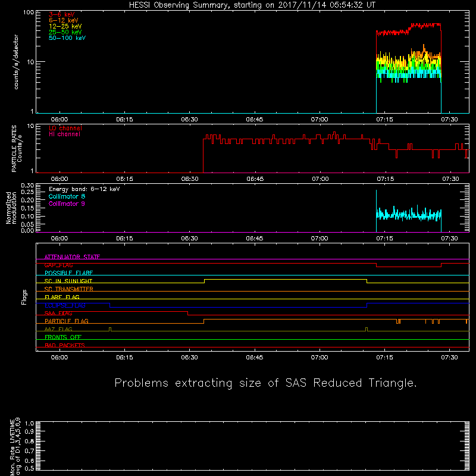The width and height of the screenshot is (476, 476).
Task: Select the POSSIBLE_FLARE flag label
Action: [68, 273]
